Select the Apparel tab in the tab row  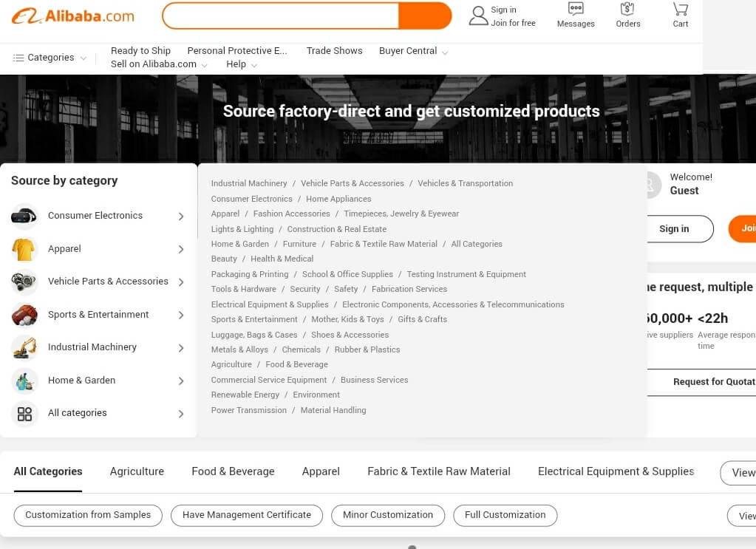pos(321,471)
